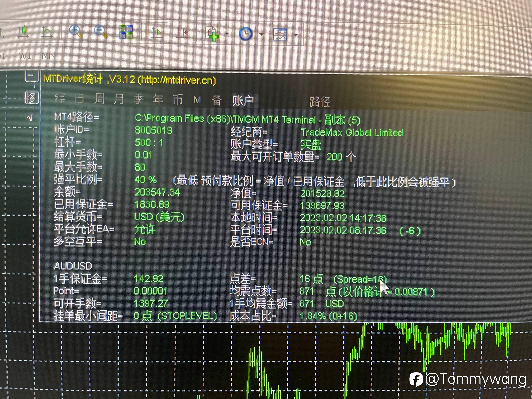Click the max orders value 200 个
532x399 pixels.
[x=341, y=157]
